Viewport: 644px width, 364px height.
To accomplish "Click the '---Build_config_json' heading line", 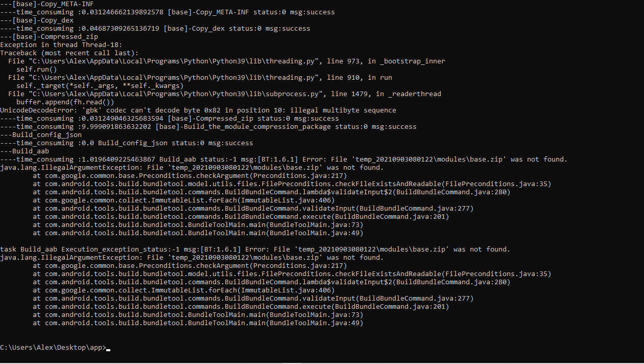I will tap(41, 135).
